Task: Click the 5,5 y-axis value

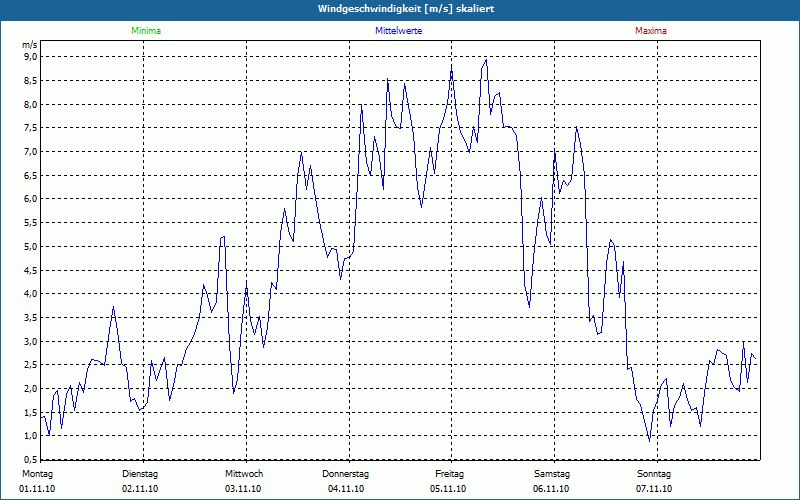Action: [x=31, y=222]
